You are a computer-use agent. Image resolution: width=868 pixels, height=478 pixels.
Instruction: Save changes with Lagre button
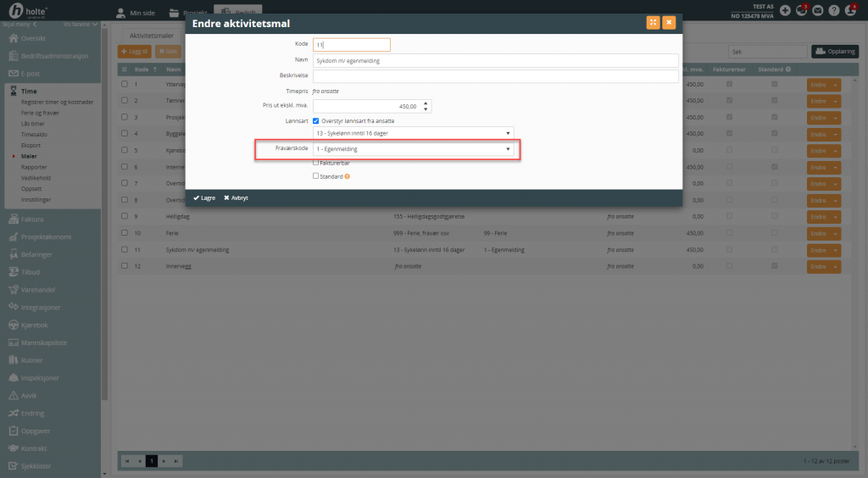tap(204, 197)
